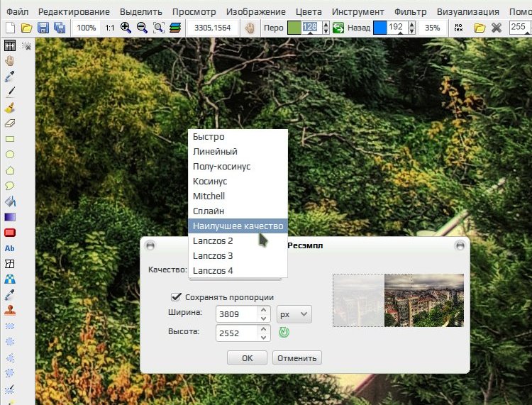Image resolution: width=532 pixels, height=405 pixels.
Task: Select the Rectangle shape tool
Action: coord(10,139)
